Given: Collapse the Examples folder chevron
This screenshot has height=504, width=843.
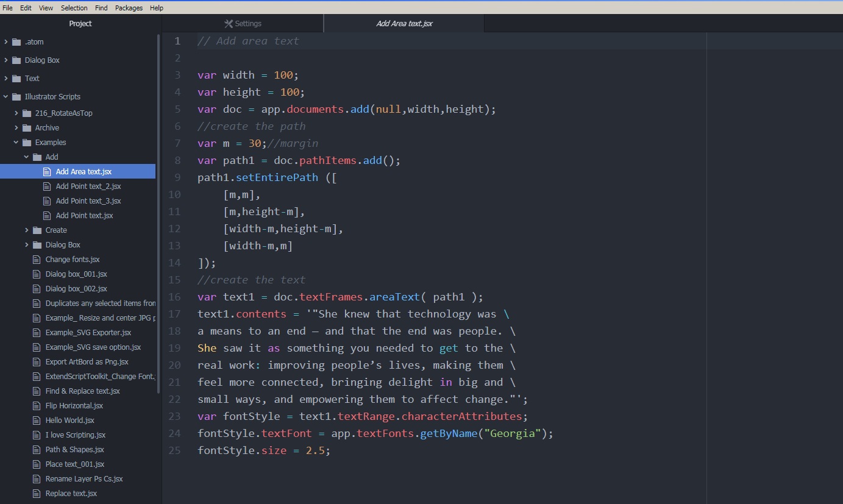Looking at the screenshot, I should (16, 143).
